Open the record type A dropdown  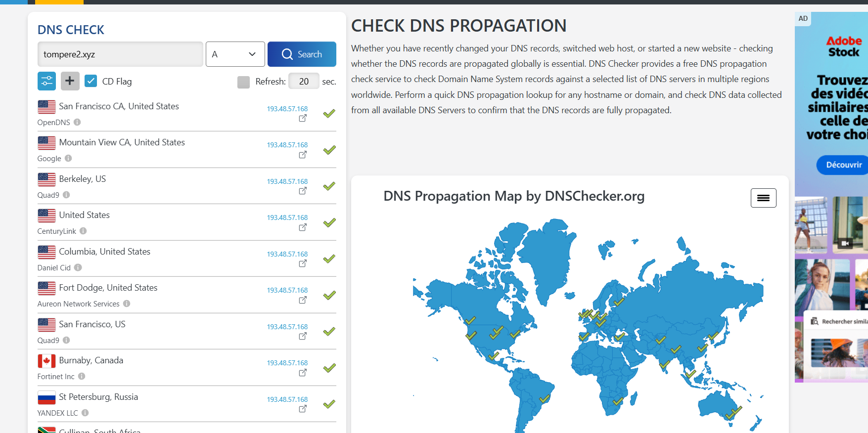pyautogui.click(x=235, y=54)
